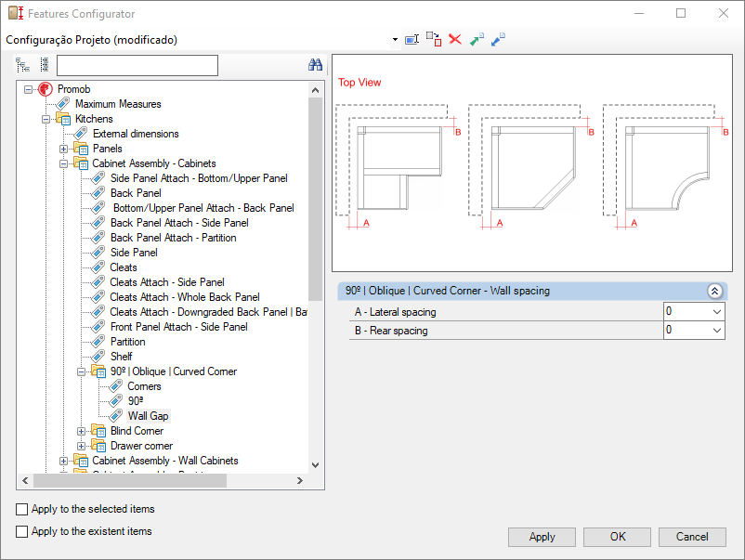The width and height of the screenshot is (745, 560).
Task: Click the tag icon beside External dimensions
Action: click(81, 134)
